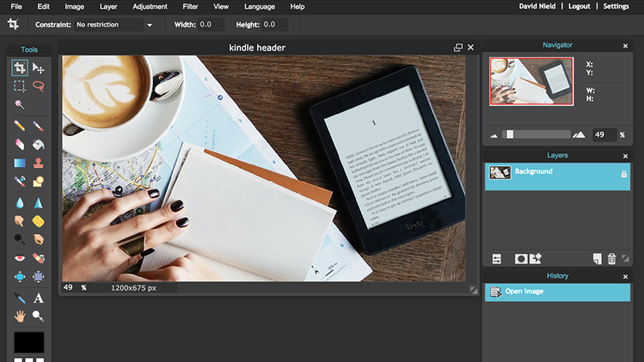Open the Image menu
644x362 pixels.
[74, 6]
